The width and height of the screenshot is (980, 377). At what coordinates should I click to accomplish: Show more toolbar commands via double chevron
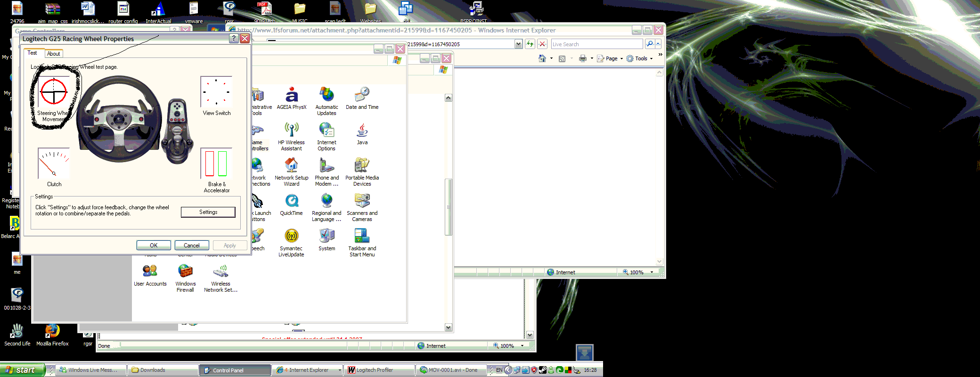pos(660,55)
